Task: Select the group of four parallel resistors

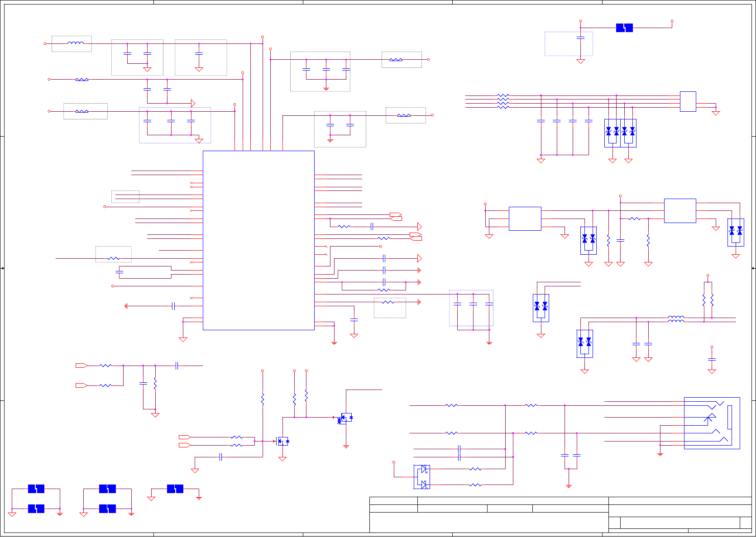Action: (503, 101)
